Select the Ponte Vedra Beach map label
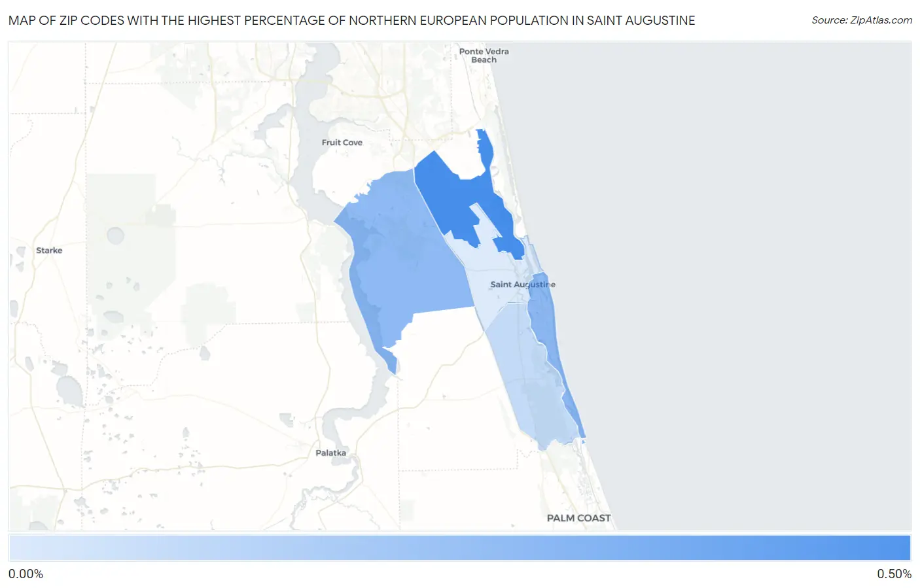The height and width of the screenshot is (588, 920). (484, 56)
